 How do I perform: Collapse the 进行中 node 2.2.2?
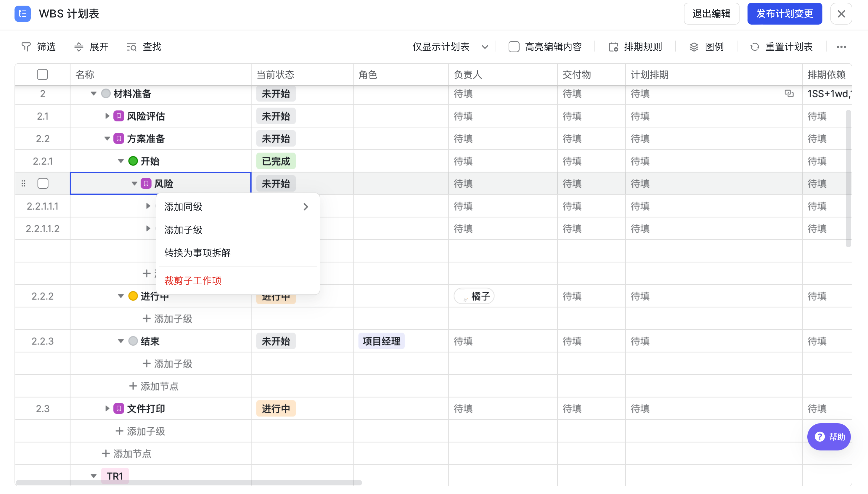(x=121, y=296)
